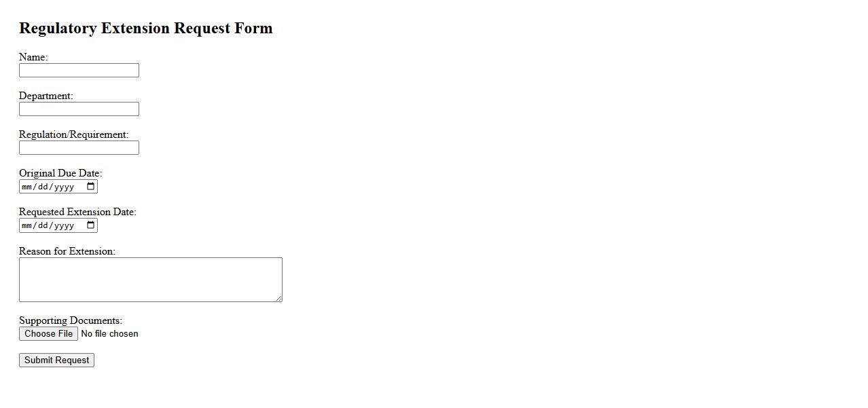This screenshot has height=408, width=868.
Task: Click the Regulatory Extension Request Form heading
Action: [x=145, y=29]
